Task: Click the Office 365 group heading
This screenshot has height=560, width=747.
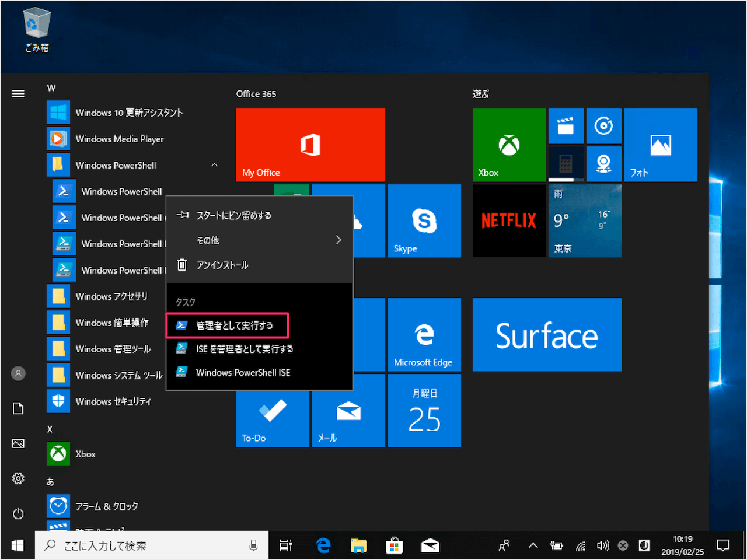Action: 256,94
